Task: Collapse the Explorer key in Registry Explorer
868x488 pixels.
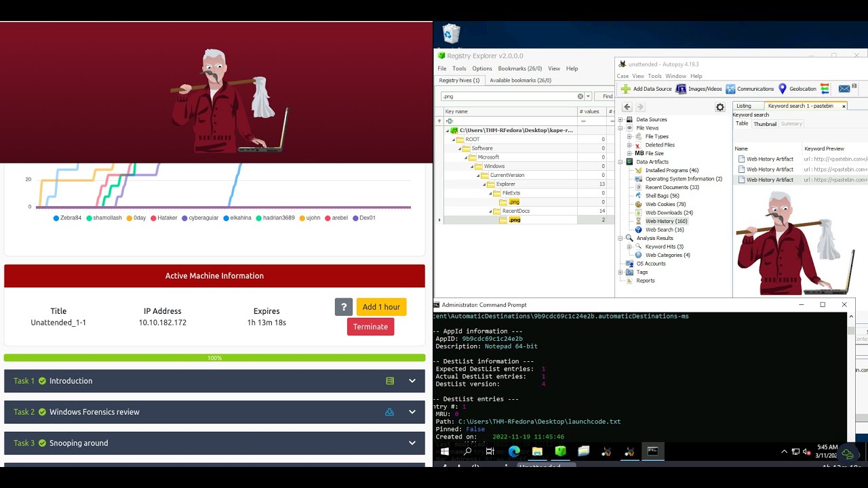Action: click(x=486, y=184)
